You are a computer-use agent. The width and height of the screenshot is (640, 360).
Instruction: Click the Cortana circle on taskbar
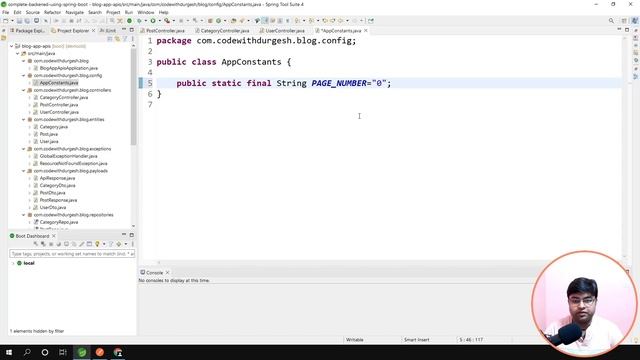pos(45,352)
